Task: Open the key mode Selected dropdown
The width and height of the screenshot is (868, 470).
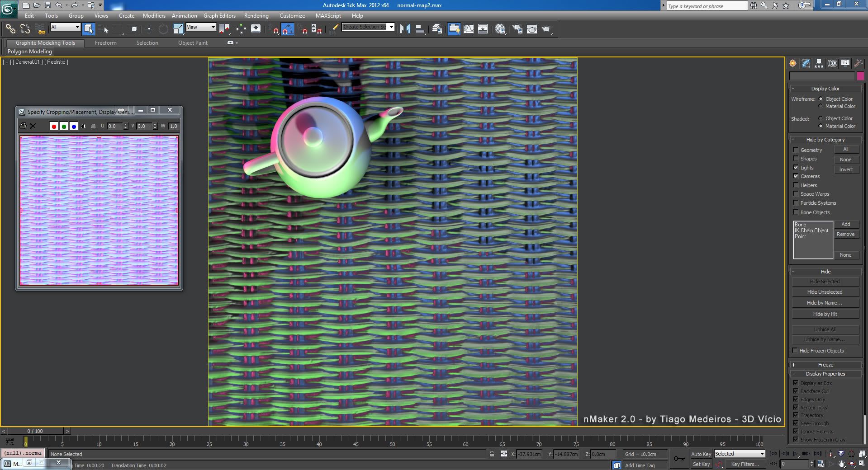Action: coord(739,453)
